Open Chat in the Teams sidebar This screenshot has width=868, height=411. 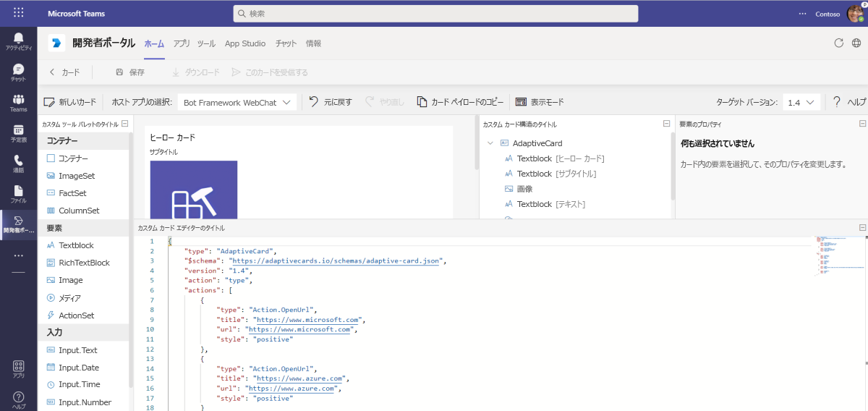pyautogui.click(x=19, y=72)
